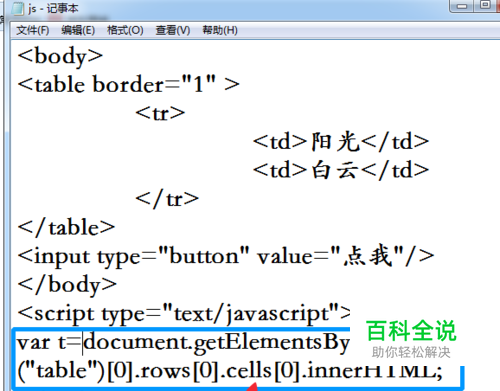Click the script type="text/javascript" line
The height and width of the screenshot is (391, 500).
(x=184, y=314)
